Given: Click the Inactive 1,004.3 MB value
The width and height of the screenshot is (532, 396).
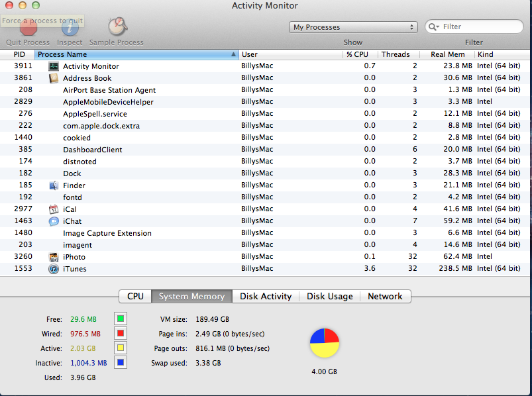Looking at the screenshot, I should (x=89, y=363).
